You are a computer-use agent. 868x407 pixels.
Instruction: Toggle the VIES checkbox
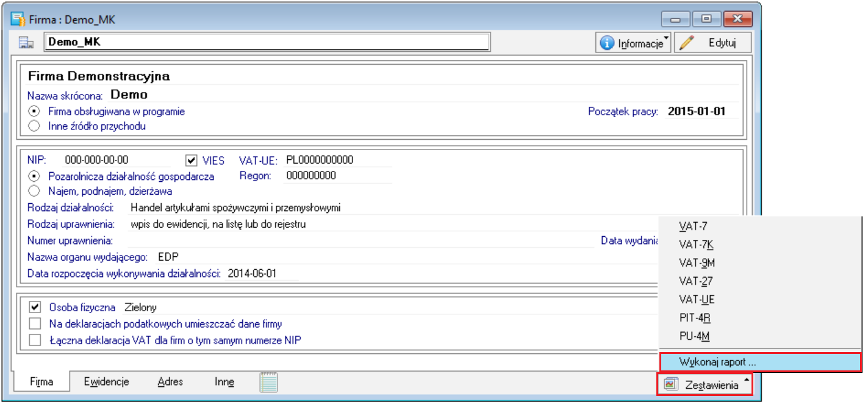(x=192, y=160)
